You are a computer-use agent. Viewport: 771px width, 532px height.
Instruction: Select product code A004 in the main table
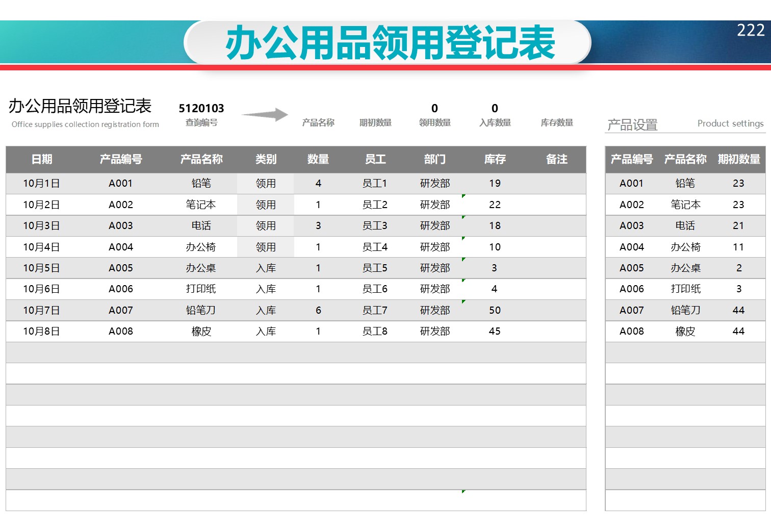pos(121,247)
